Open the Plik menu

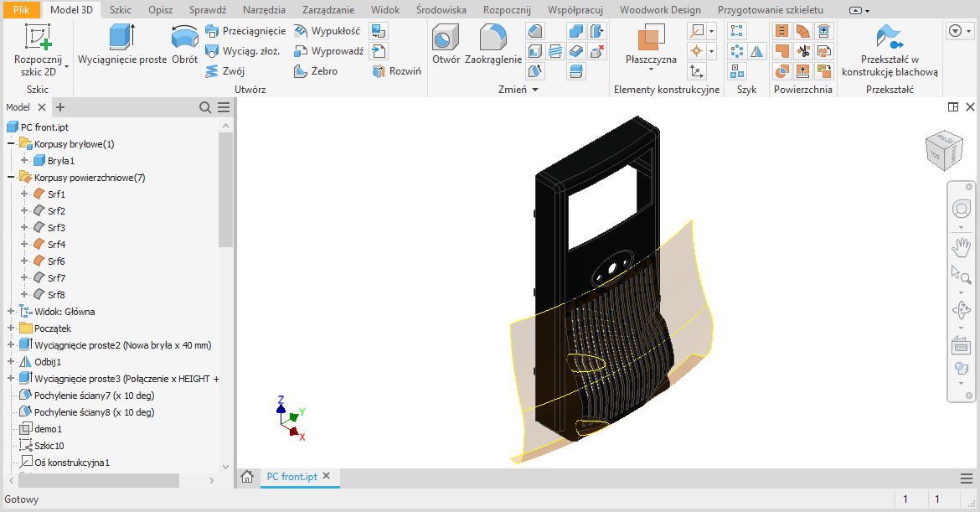click(x=21, y=10)
